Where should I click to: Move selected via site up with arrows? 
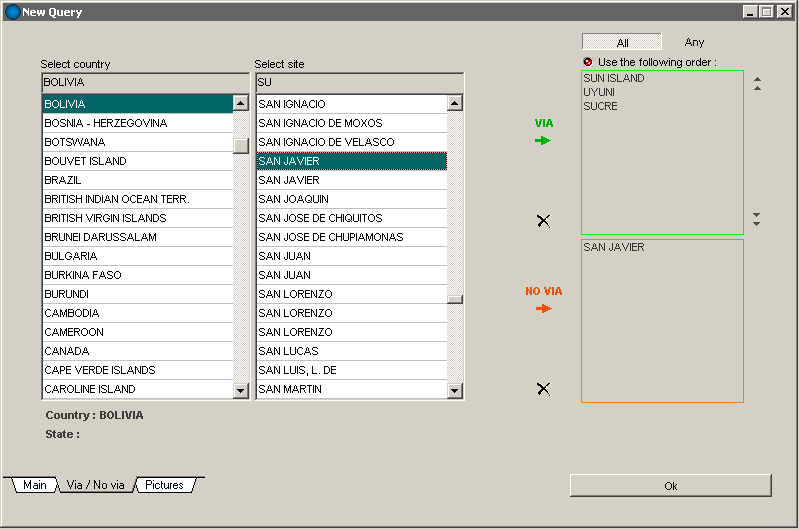click(x=757, y=84)
